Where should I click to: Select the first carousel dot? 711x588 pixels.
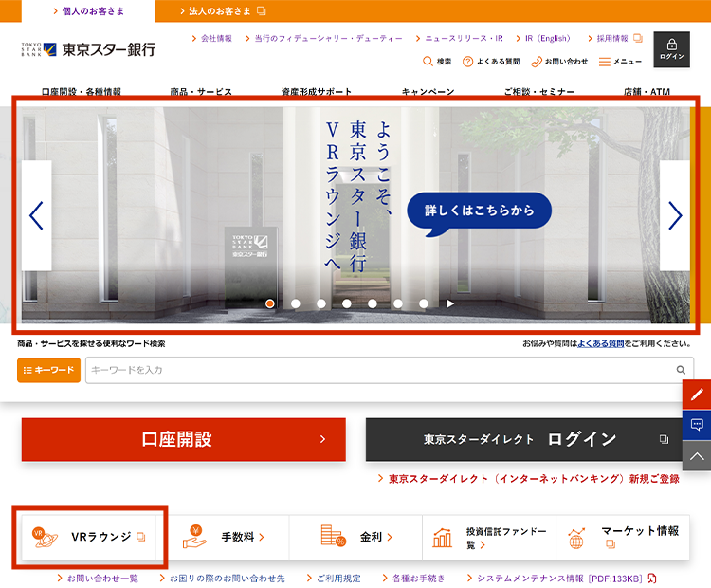(270, 303)
